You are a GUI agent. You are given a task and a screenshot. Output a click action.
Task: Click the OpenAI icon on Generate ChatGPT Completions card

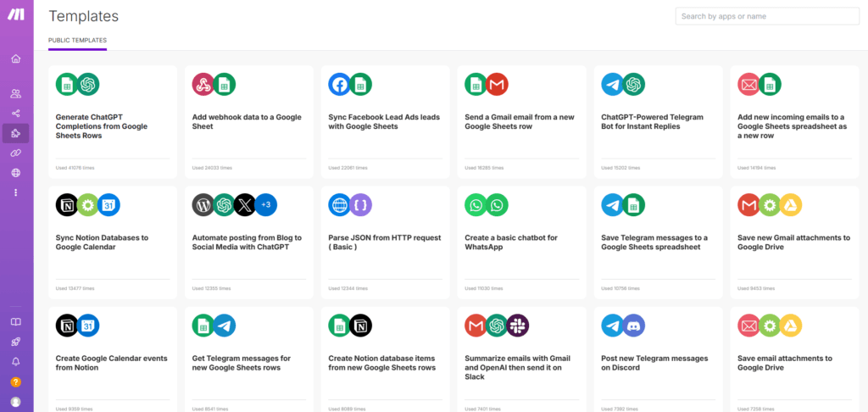coord(87,84)
